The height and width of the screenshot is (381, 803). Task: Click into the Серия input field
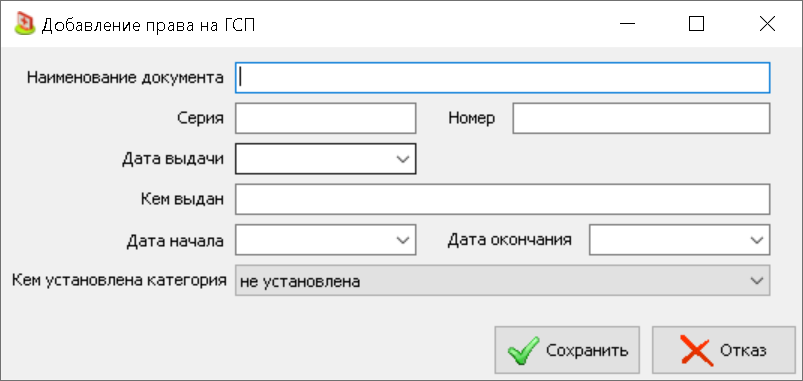click(326, 118)
